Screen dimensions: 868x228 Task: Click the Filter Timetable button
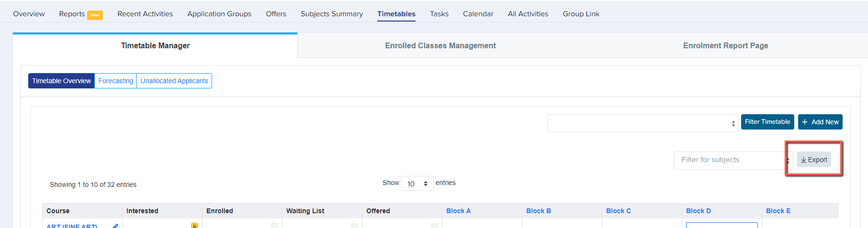click(767, 122)
